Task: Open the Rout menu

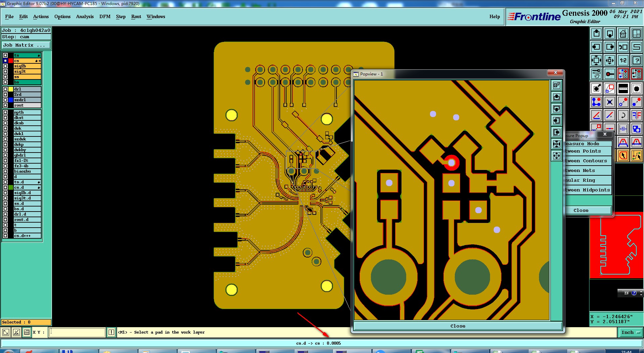Action: 136,16
